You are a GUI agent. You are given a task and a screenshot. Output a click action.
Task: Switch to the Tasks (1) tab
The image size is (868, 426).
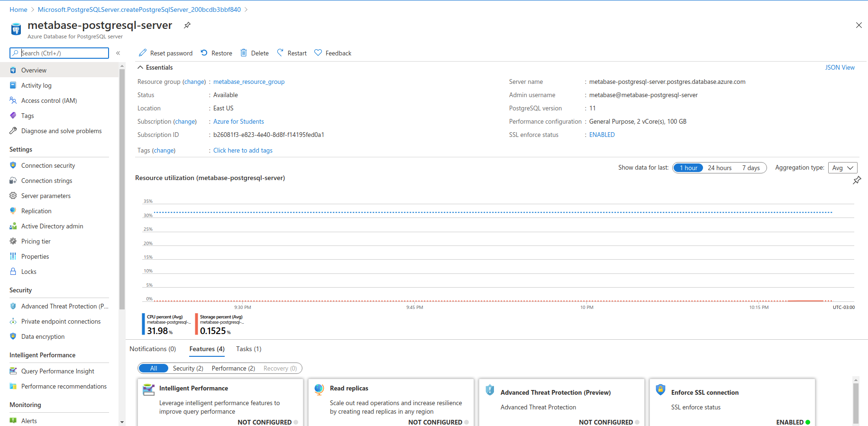click(248, 349)
